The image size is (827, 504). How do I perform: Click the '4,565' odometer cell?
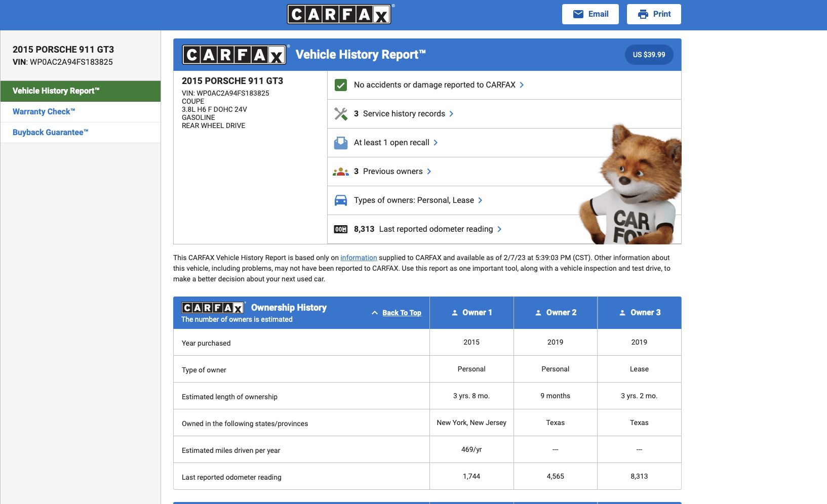tap(556, 476)
